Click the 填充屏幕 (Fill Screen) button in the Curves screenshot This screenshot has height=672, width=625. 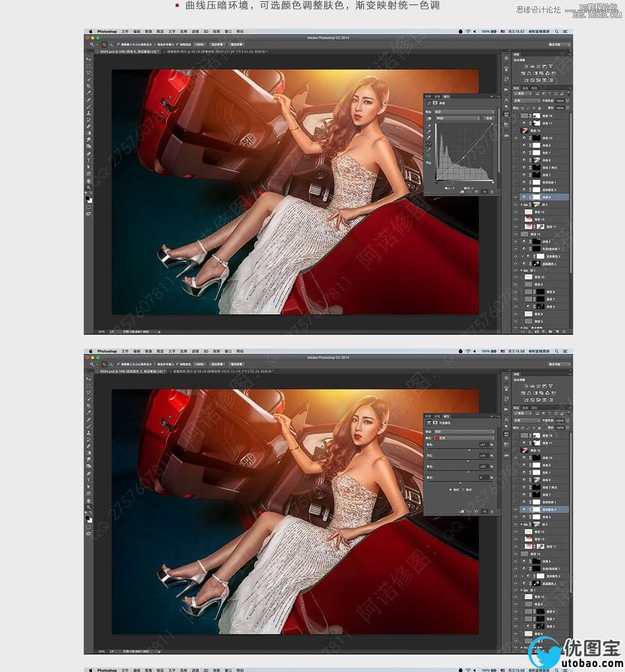pos(236,44)
